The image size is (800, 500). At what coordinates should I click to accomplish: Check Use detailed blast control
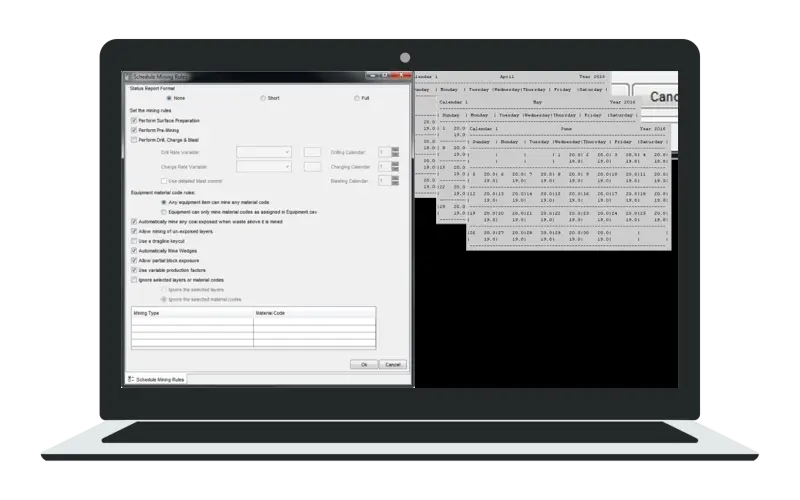pos(164,181)
